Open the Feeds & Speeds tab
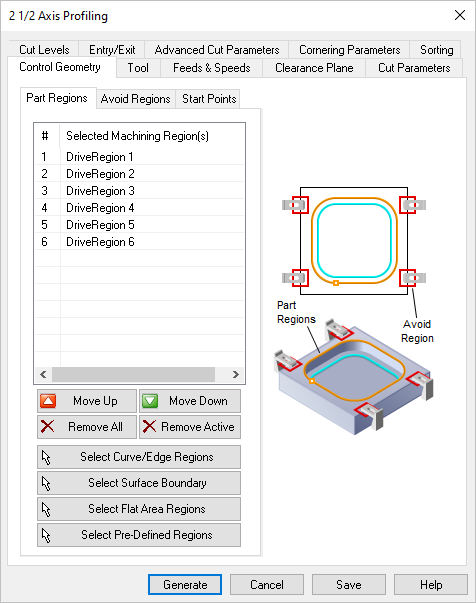The image size is (476, 603). (x=211, y=68)
